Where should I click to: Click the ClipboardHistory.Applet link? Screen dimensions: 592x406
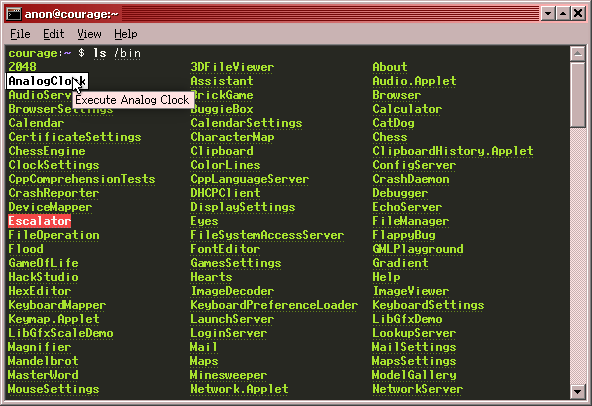click(x=453, y=151)
